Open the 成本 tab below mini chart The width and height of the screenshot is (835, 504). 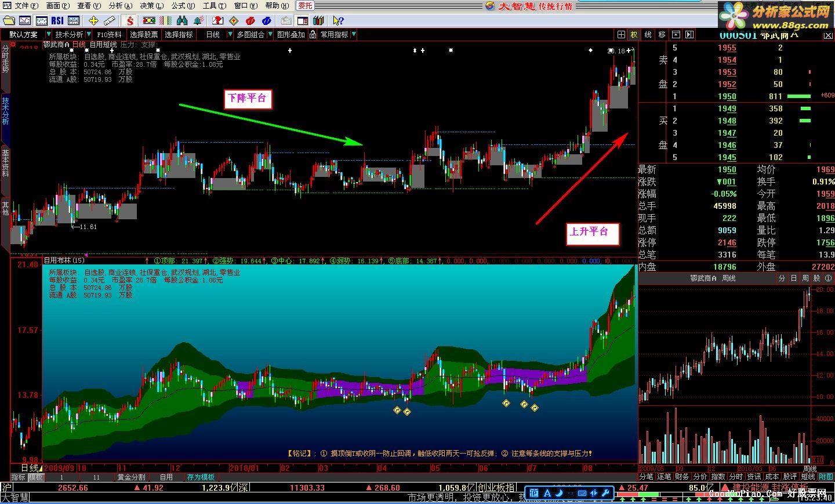(772, 477)
